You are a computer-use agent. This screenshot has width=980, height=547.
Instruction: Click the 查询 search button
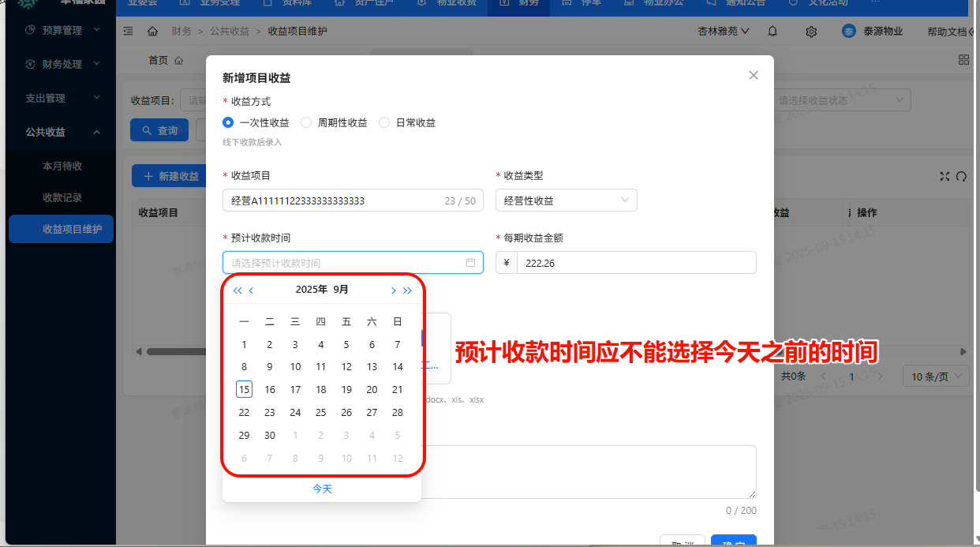159,129
